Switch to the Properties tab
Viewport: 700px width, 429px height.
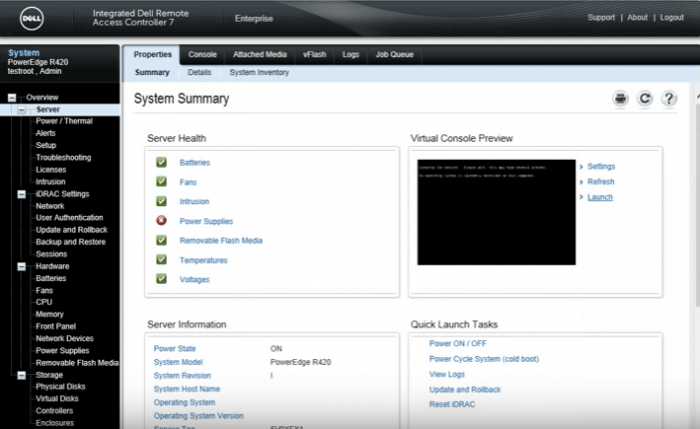point(152,54)
